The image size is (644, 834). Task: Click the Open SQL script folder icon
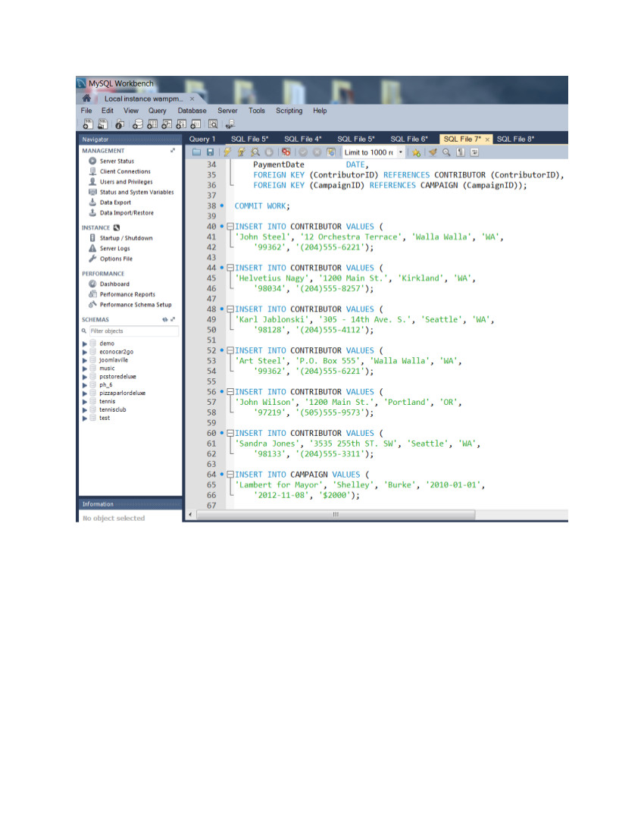[x=196, y=152]
